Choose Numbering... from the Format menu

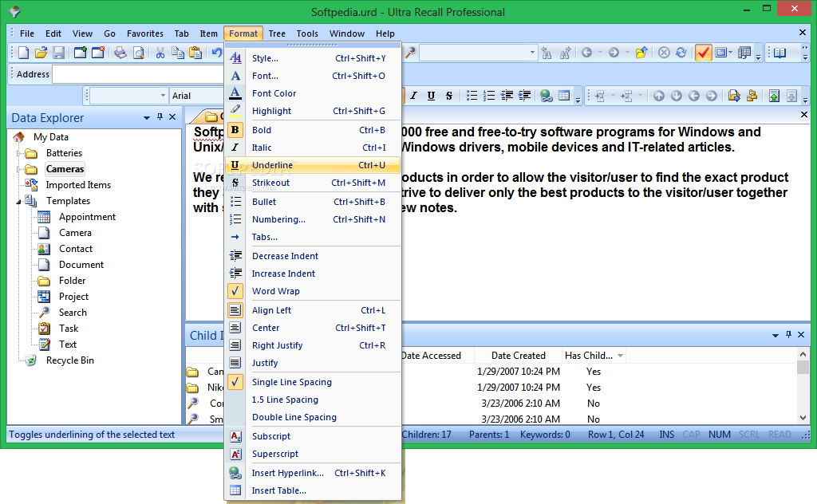(x=313, y=219)
